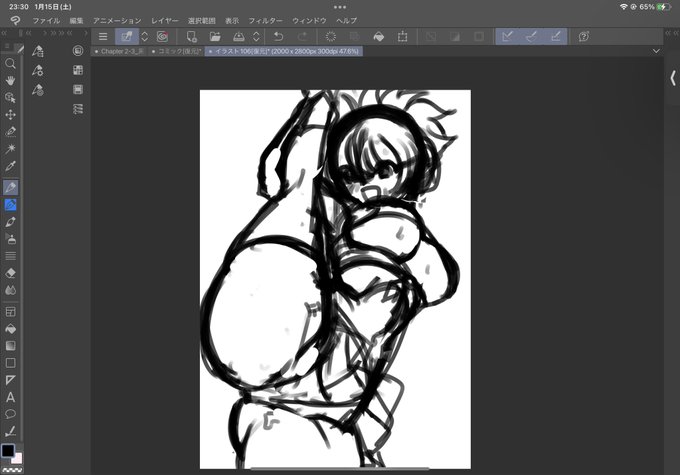Toggle the highlighted edit-mode button in command bar

pyautogui.click(x=127, y=36)
